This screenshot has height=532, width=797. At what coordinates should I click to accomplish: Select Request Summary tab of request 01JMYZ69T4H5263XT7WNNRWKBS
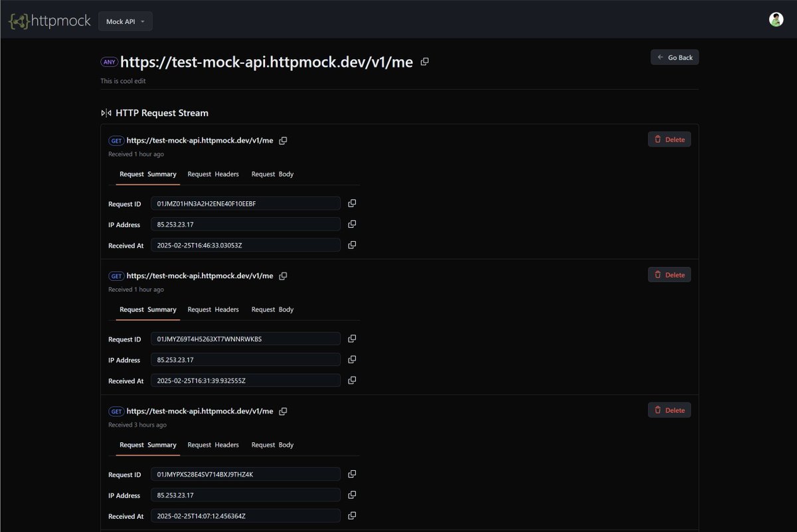(x=148, y=310)
